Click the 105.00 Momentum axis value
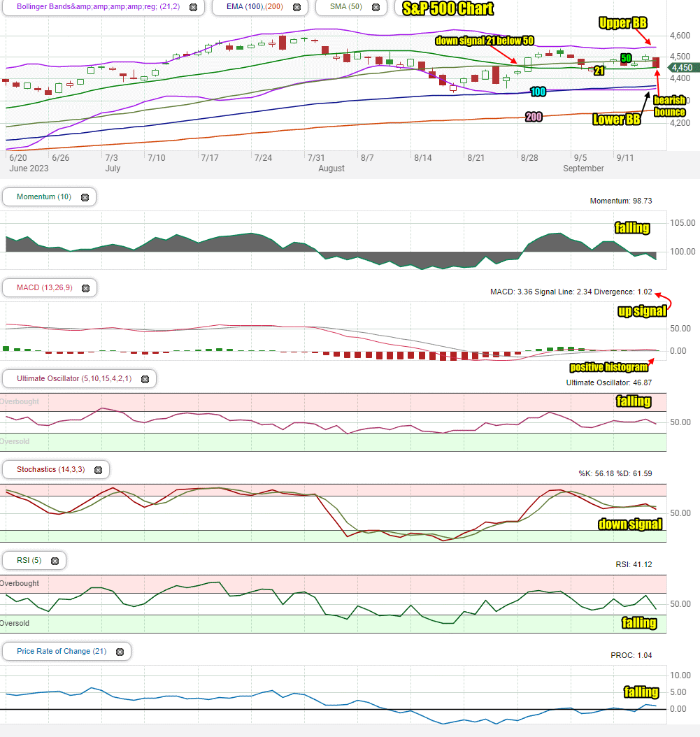 pyautogui.click(x=683, y=223)
